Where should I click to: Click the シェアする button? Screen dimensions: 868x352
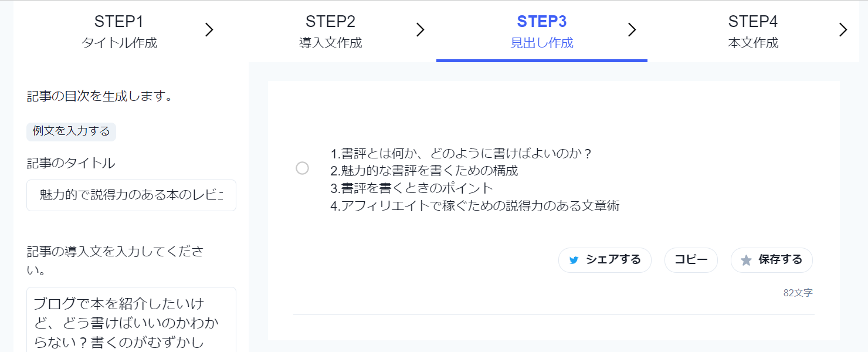[605, 260]
